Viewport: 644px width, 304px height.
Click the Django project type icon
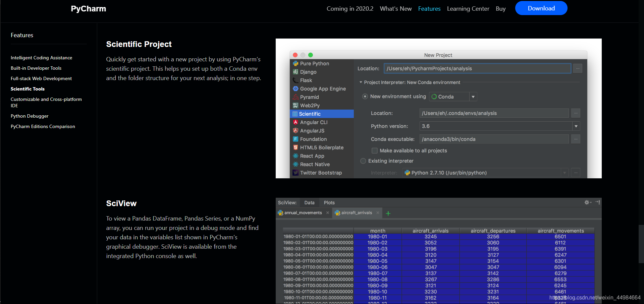pos(296,72)
